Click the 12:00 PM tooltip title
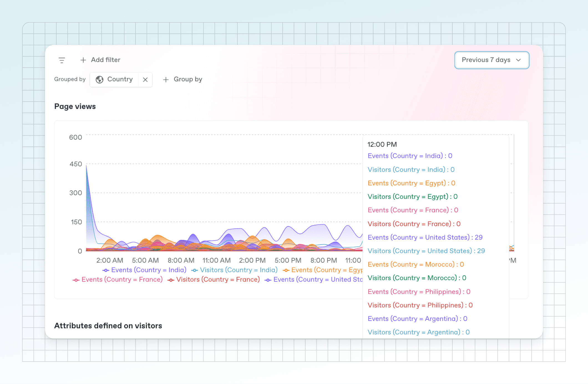Image resolution: width=588 pixels, height=384 pixels. click(382, 144)
